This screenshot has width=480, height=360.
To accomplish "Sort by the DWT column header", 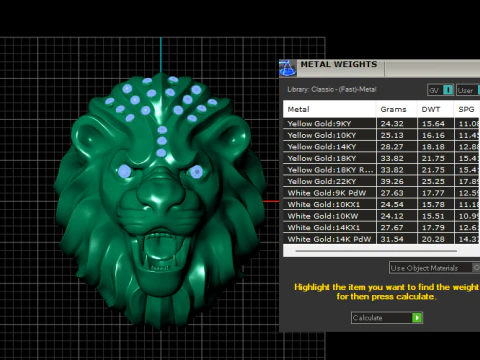I will 435,109.
